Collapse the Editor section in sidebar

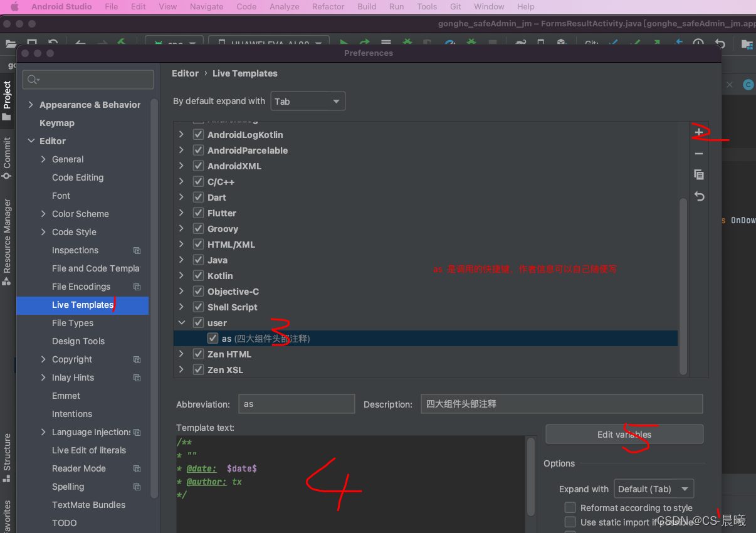[31, 141]
